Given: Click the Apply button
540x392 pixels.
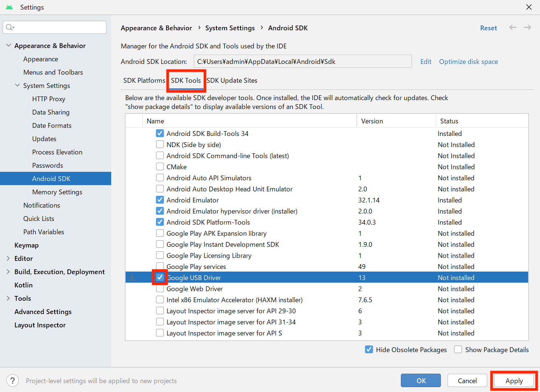Looking at the screenshot, I should coord(514,381).
